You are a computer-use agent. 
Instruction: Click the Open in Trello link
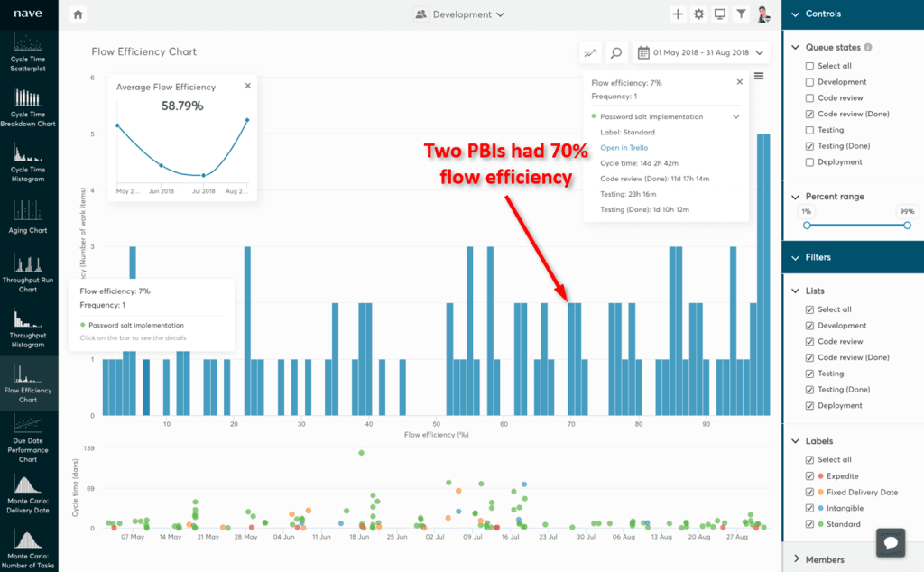[625, 148]
